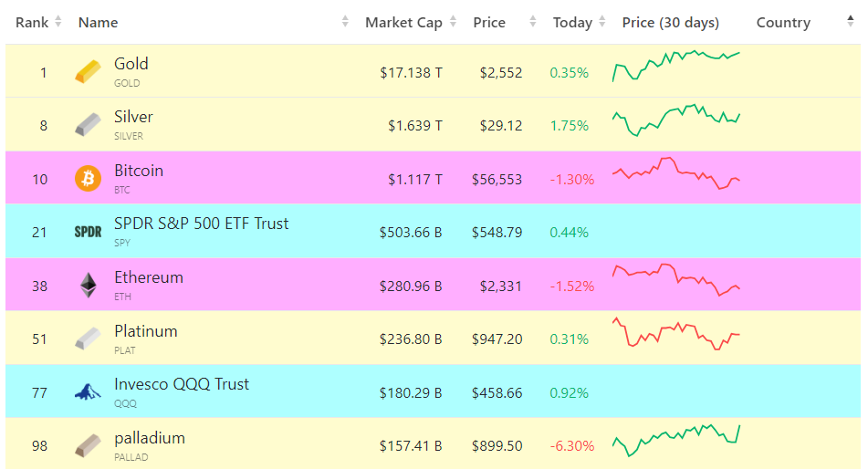868x469 pixels.
Task: Open the SPDR S&P 500 ETF Trust link
Action: pos(201,224)
